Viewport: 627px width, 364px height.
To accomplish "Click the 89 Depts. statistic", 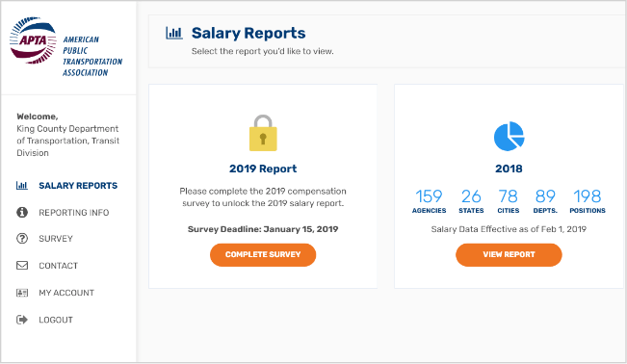I will (x=545, y=201).
